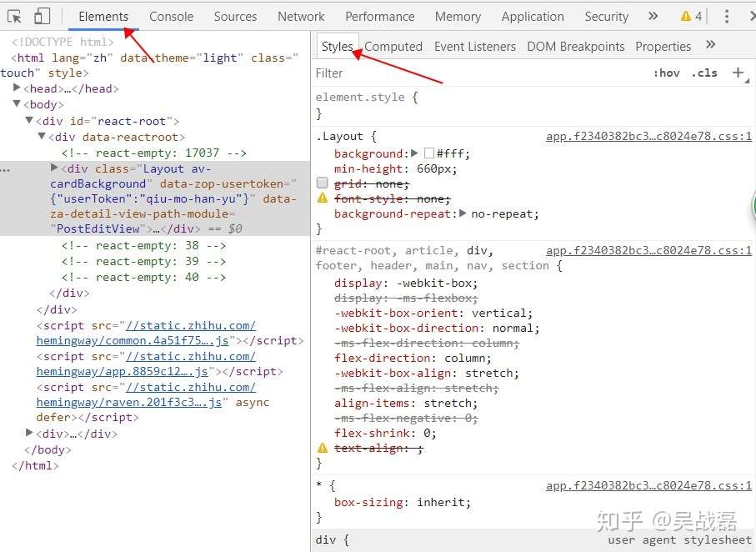Switch to the Console tab
Screen dimensions: 756x552
[171, 17]
